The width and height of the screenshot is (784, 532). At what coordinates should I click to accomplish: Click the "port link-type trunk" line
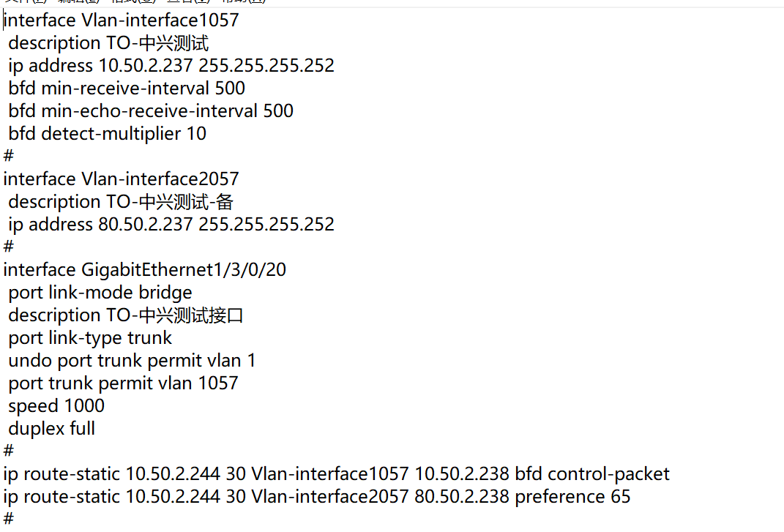pyautogui.click(x=90, y=338)
